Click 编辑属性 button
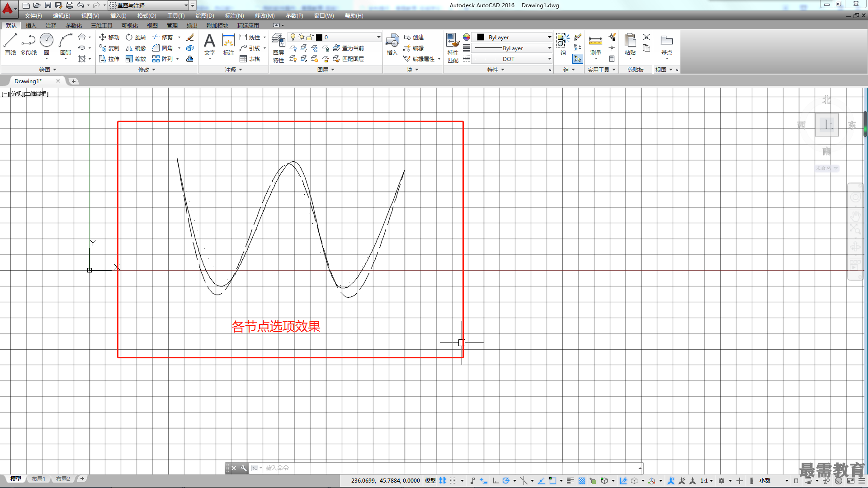This screenshot has width=868, height=488. (x=419, y=59)
